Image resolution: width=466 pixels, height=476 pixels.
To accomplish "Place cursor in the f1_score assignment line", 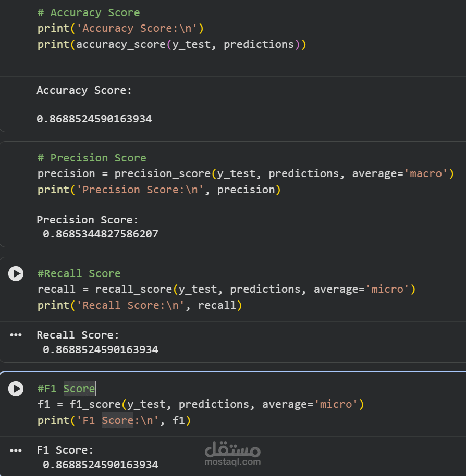I will click(x=201, y=404).
